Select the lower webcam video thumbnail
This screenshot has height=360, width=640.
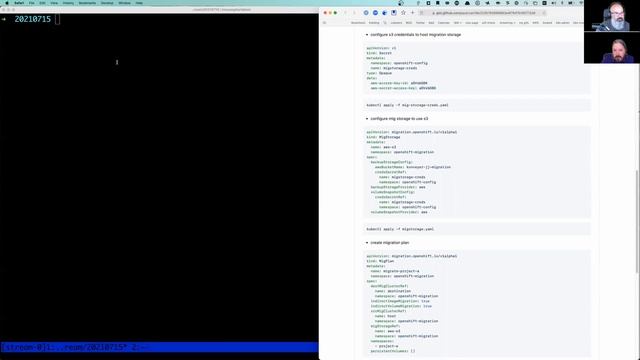[612, 47]
